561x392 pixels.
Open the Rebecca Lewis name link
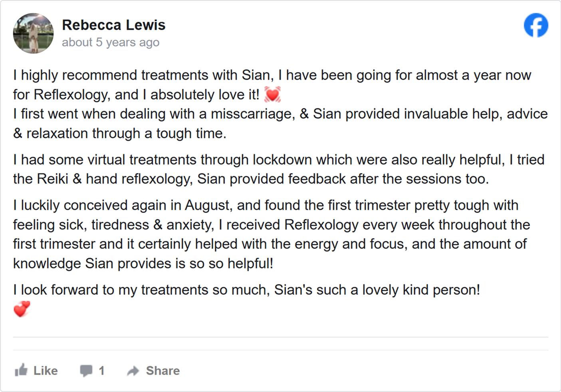[113, 25]
